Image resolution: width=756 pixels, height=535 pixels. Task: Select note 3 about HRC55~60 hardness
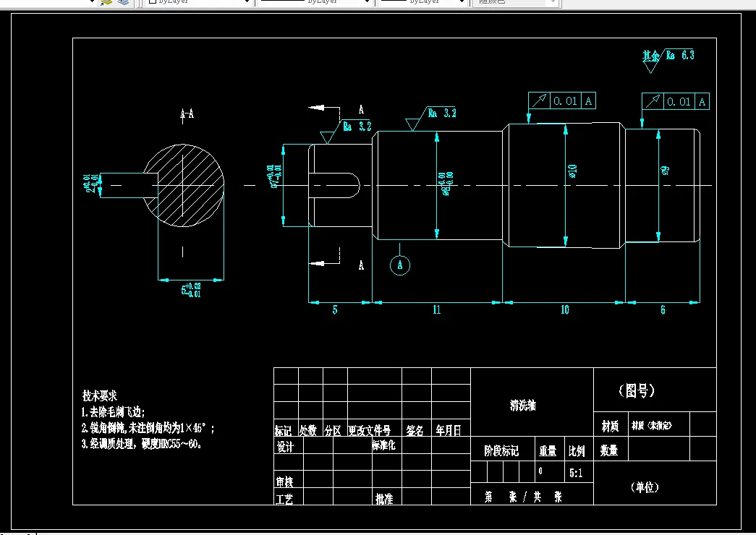(141, 444)
